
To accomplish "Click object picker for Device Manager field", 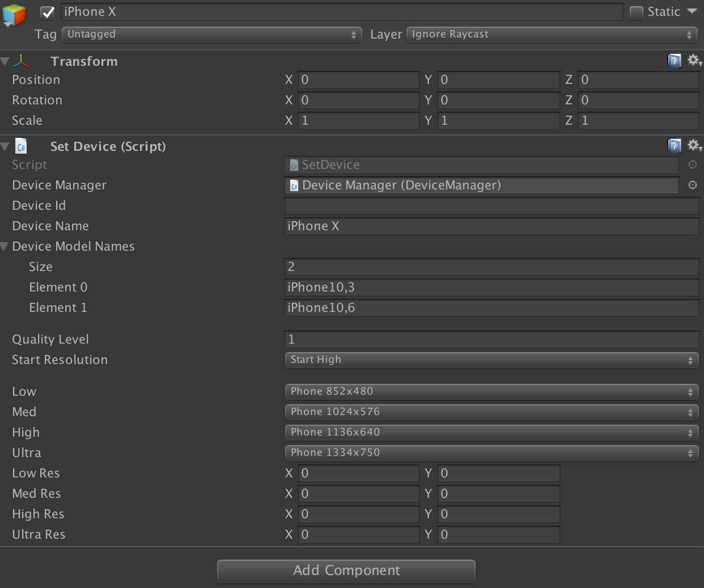I will coord(693,185).
